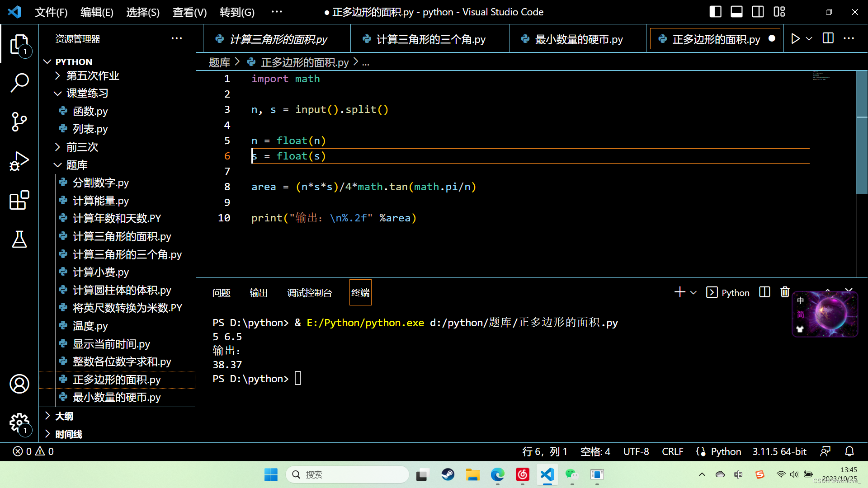The image size is (868, 488).
Task: Open Explorer panel more actions ellipsis
Action: click(177, 39)
